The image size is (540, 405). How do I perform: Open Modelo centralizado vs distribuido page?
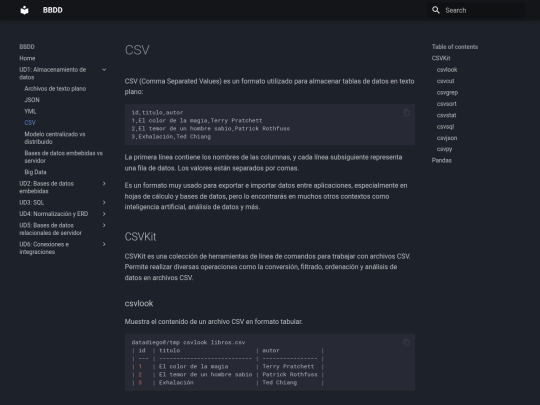click(x=55, y=138)
